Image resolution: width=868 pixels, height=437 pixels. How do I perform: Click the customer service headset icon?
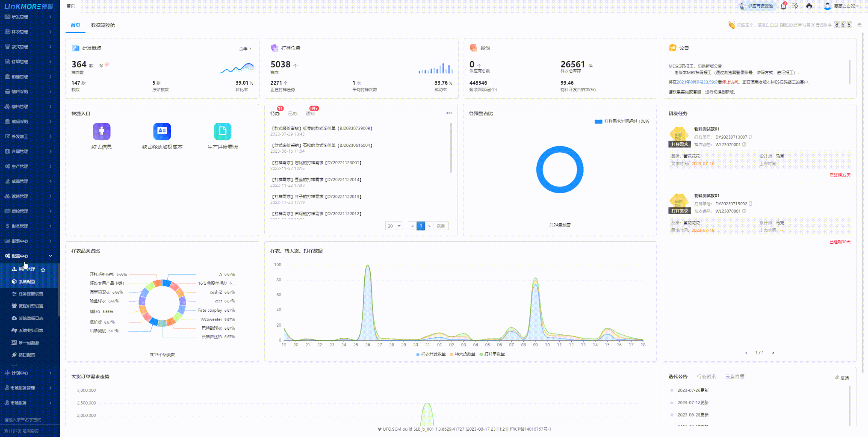809,6
